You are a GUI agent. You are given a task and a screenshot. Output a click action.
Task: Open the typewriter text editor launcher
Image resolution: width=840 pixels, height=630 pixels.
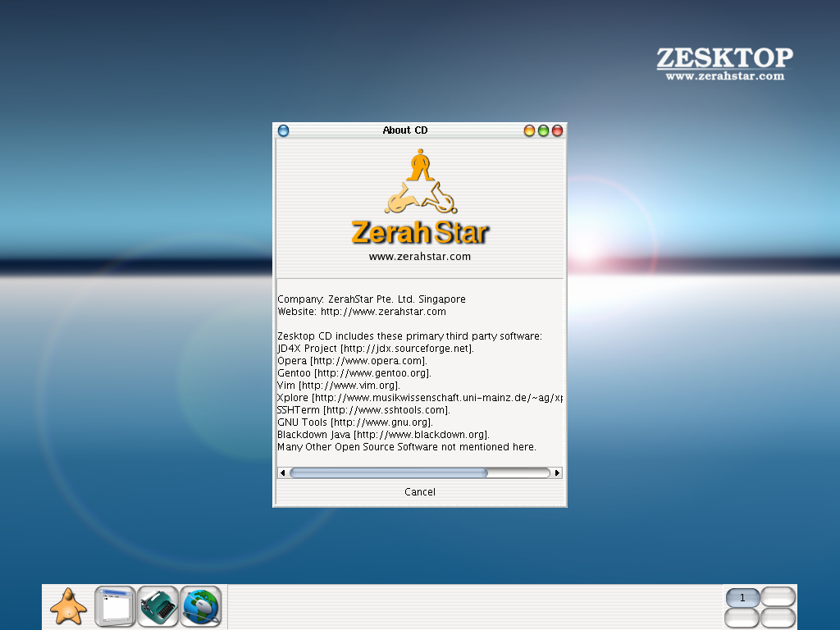pos(158,606)
